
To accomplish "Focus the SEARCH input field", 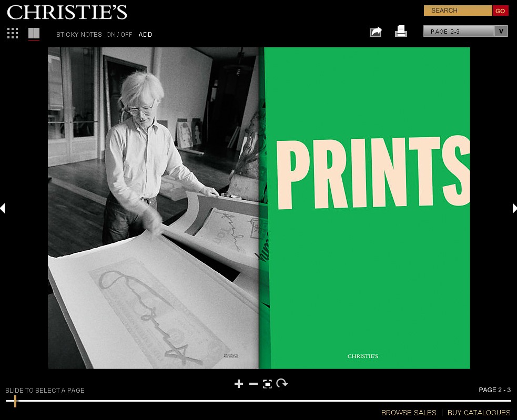I will (x=458, y=11).
